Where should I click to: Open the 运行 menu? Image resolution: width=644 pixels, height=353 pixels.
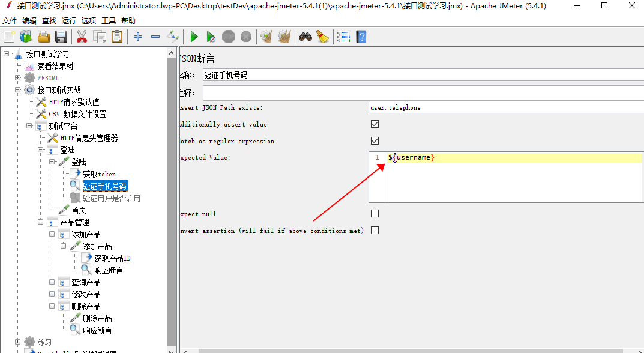(x=69, y=20)
